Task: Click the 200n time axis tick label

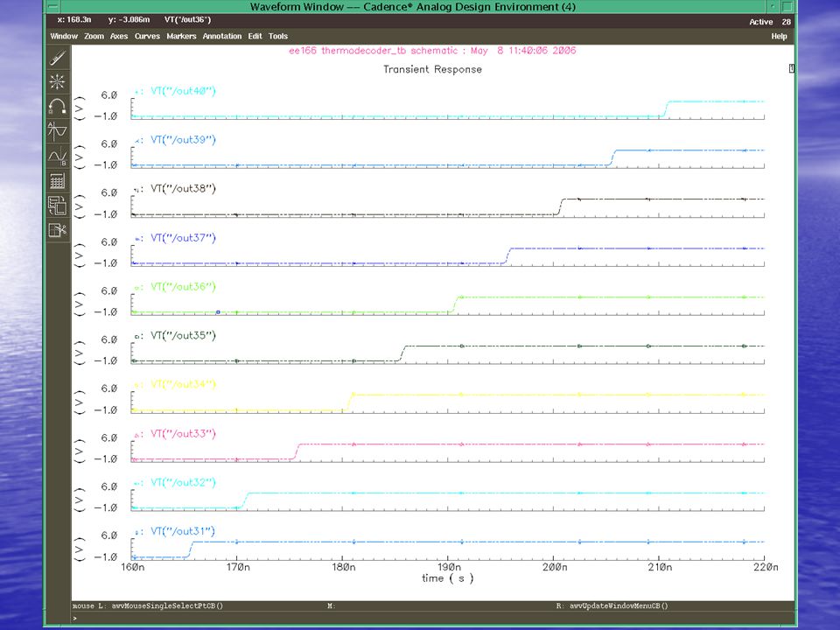Action: pyautogui.click(x=555, y=567)
